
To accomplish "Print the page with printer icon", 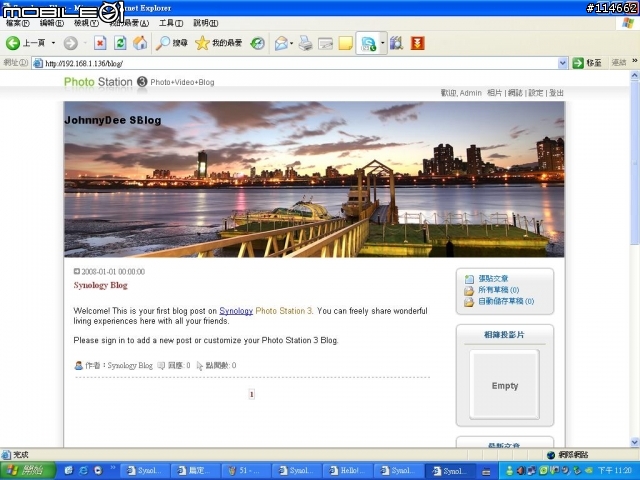I will pos(305,43).
